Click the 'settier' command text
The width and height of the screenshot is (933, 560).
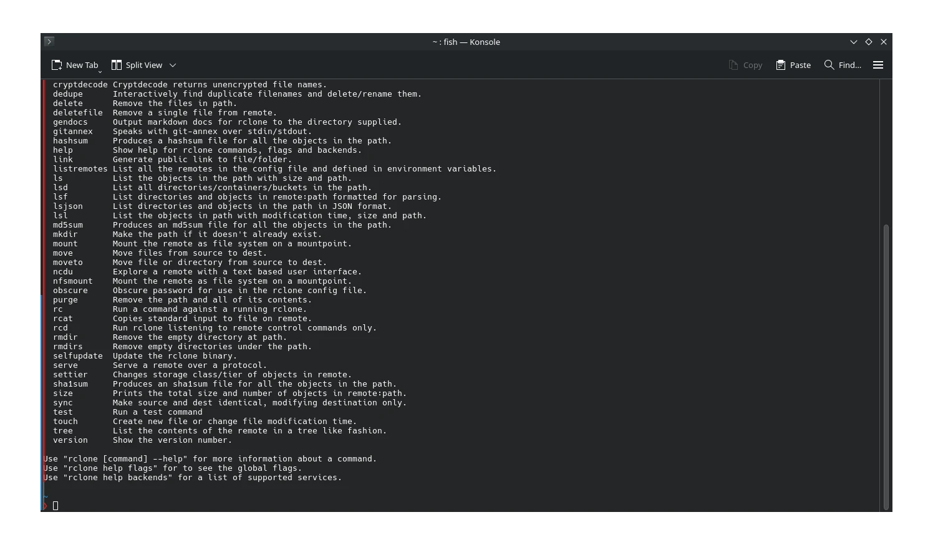(70, 375)
